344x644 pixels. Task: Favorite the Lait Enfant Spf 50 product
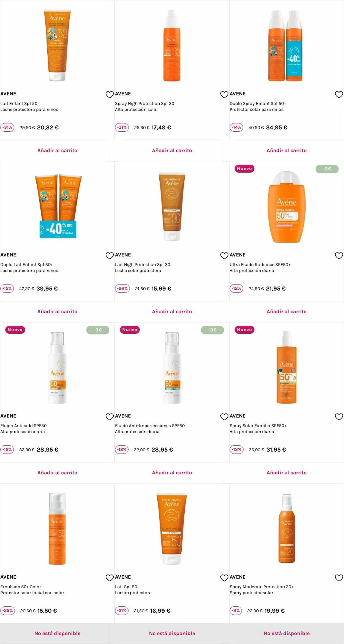(110, 95)
